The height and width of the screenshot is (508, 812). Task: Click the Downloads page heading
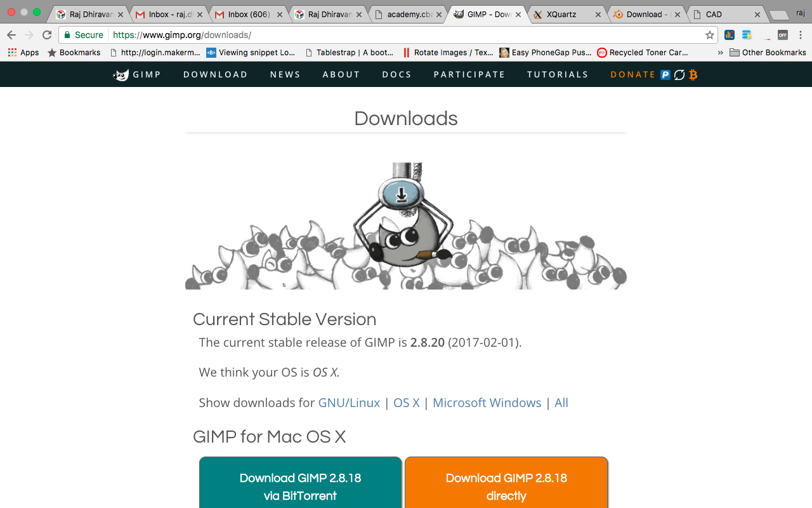[x=406, y=118]
